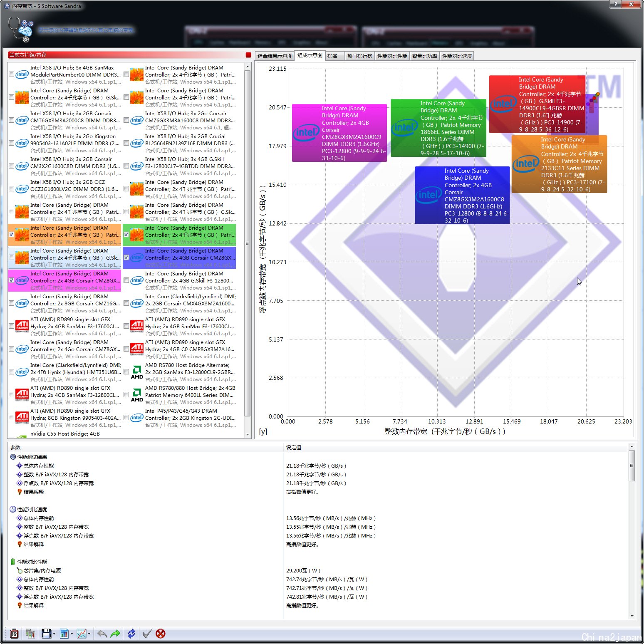
Task: Click the Intel logo in the green chart box
Action: pyautogui.click(x=404, y=127)
